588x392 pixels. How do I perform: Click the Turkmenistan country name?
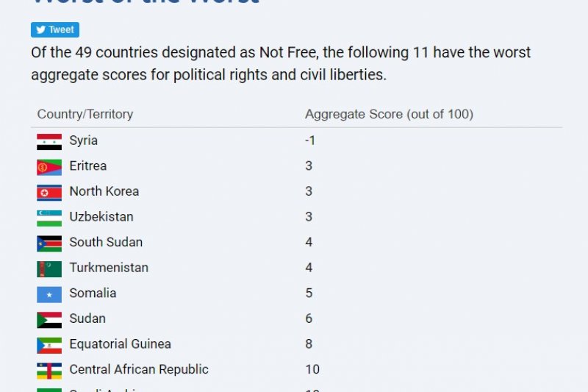tap(109, 268)
